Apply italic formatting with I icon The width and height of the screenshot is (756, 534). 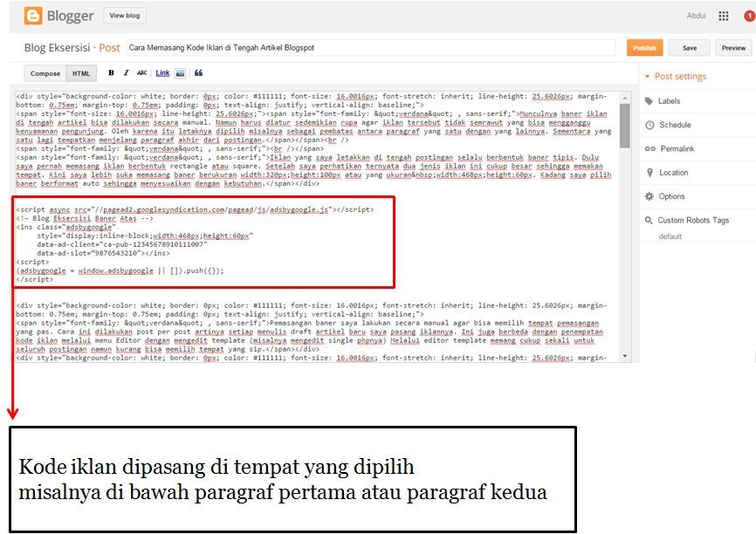126,72
